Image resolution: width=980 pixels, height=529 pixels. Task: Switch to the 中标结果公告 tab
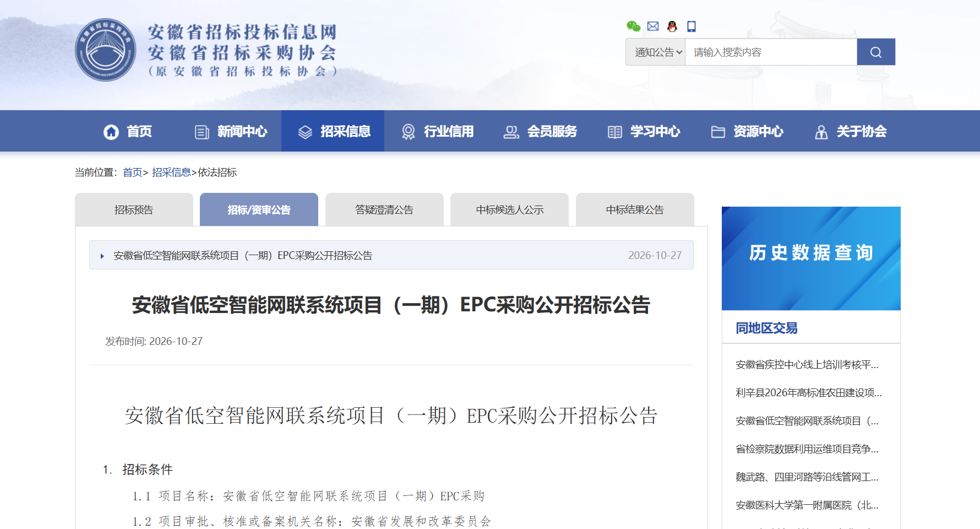635,209
